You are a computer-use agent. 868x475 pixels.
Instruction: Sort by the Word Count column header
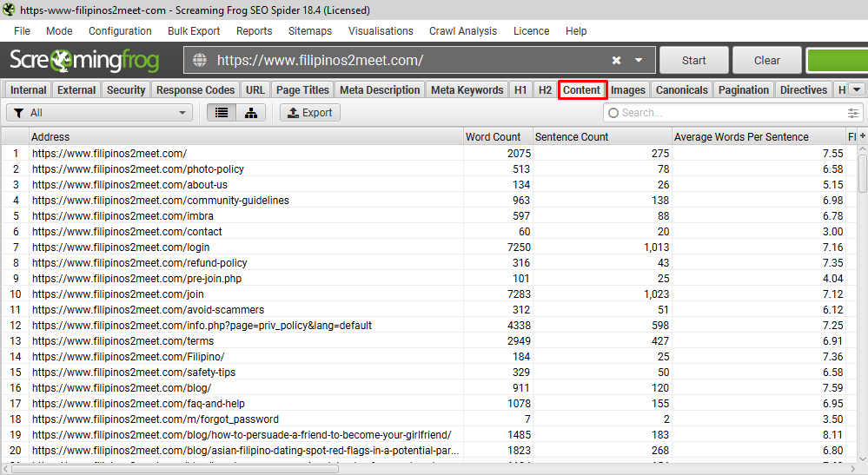pyautogui.click(x=498, y=136)
